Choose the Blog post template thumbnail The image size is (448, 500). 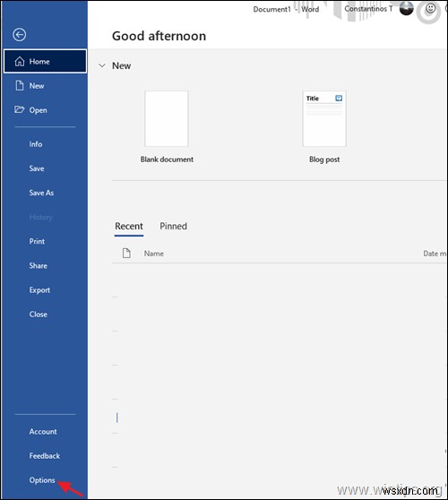pos(324,118)
